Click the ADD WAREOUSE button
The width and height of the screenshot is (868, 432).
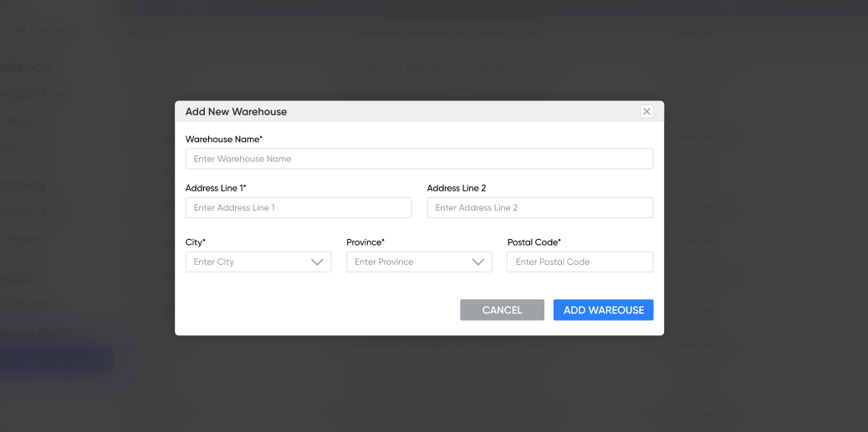click(604, 310)
